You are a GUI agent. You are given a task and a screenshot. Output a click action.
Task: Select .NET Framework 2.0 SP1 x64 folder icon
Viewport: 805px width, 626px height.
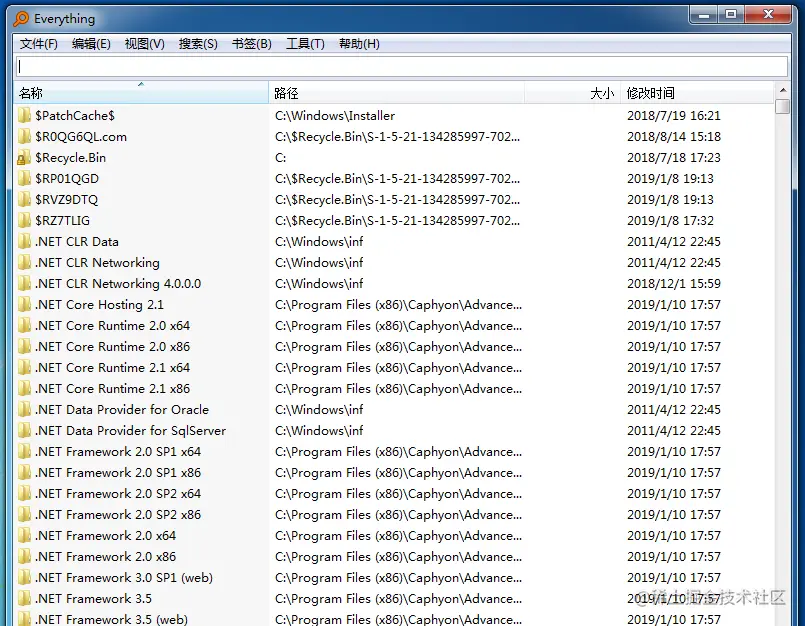(24, 452)
